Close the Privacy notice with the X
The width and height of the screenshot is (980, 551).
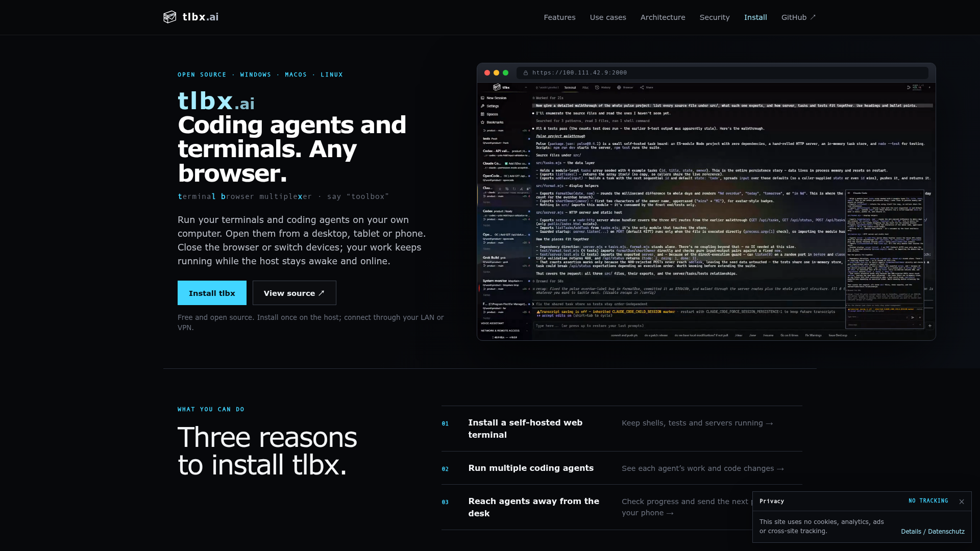(x=962, y=502)
